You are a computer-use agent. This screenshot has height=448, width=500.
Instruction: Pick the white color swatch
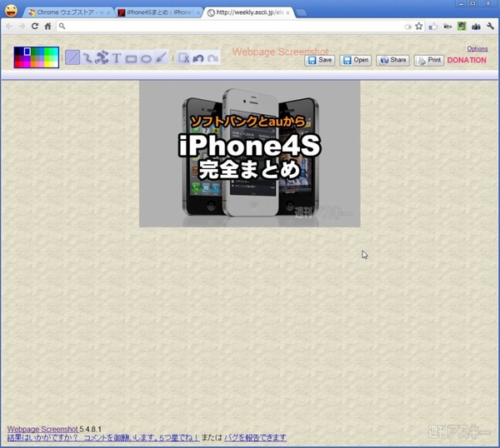pyautogui.click(x=56, y=65)
